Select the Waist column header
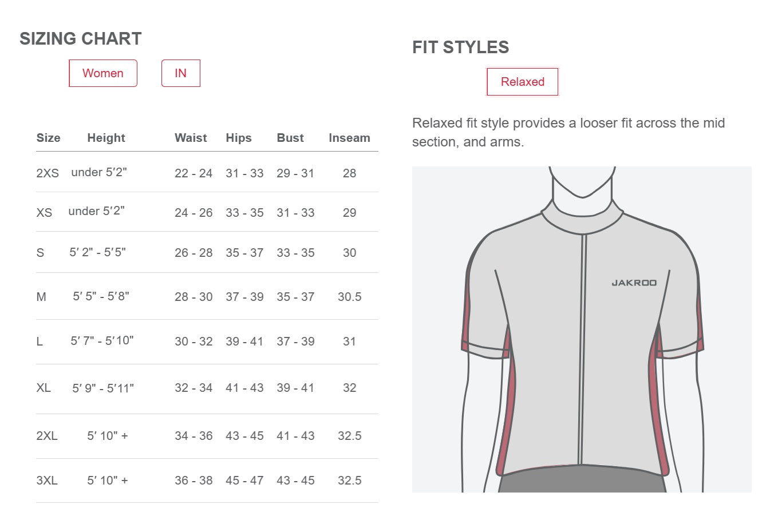 [x=191, y=138]
